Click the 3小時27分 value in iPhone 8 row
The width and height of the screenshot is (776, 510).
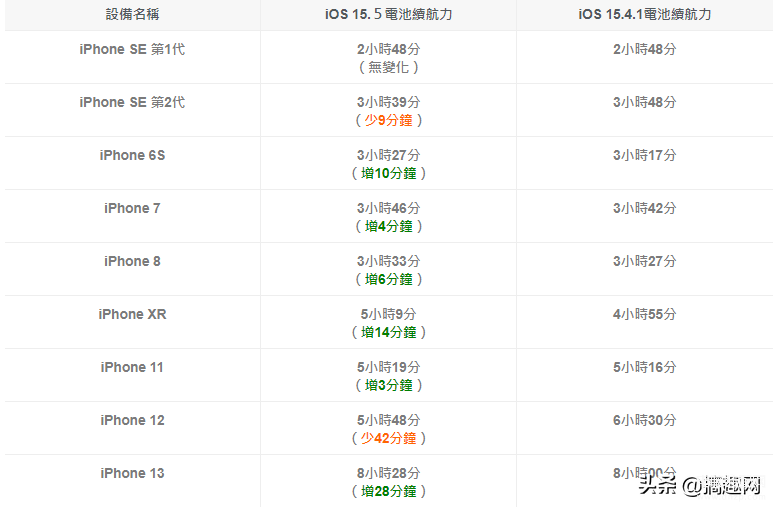click(644, 261)
